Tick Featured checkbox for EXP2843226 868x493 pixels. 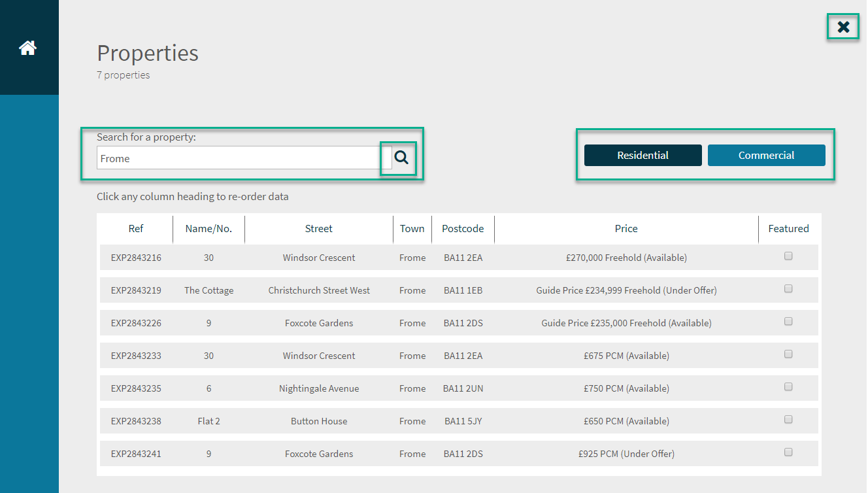(x=788, y=322)
